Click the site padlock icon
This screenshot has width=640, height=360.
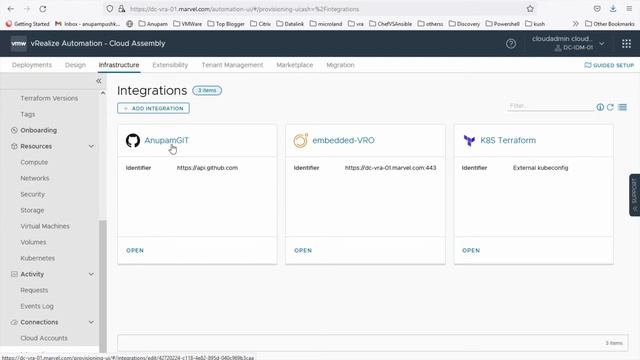click(121, 9)
